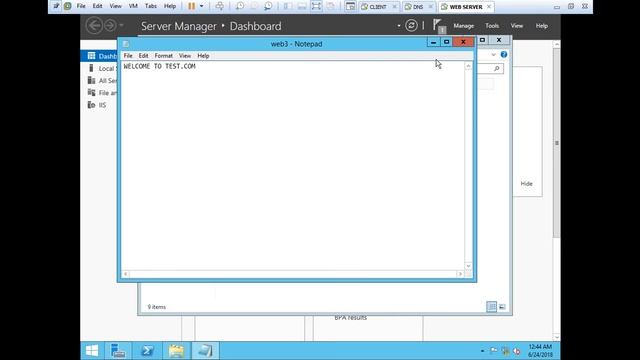Click the search magnifier in Explorer window
640x360 pixels.
pos(497,69)
